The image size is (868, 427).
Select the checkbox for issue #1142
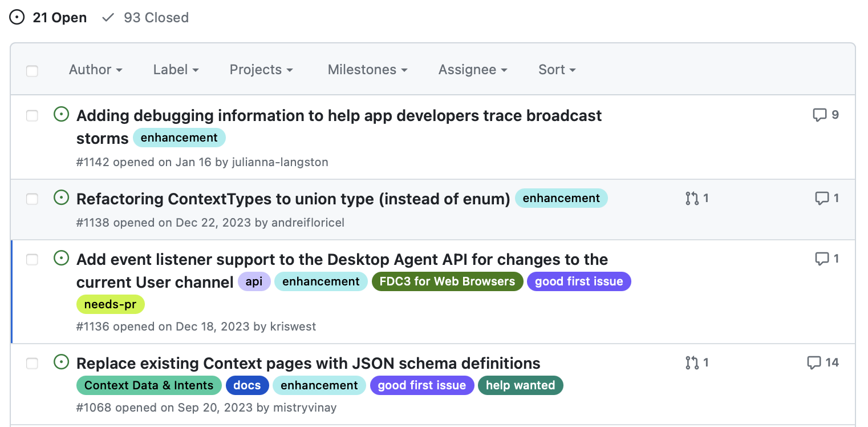point(32,115)
